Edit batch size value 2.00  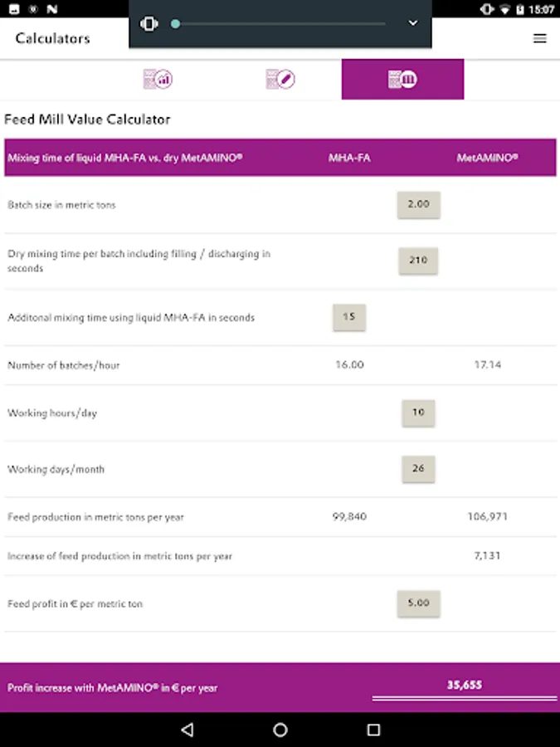click(418, 204)
